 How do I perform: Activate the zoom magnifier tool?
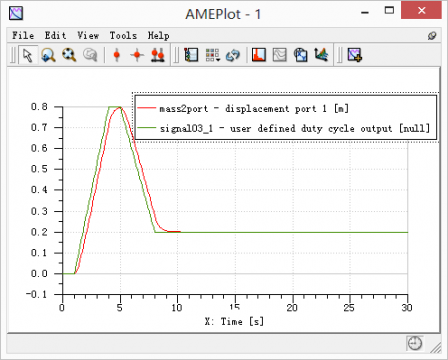[48, 55]
